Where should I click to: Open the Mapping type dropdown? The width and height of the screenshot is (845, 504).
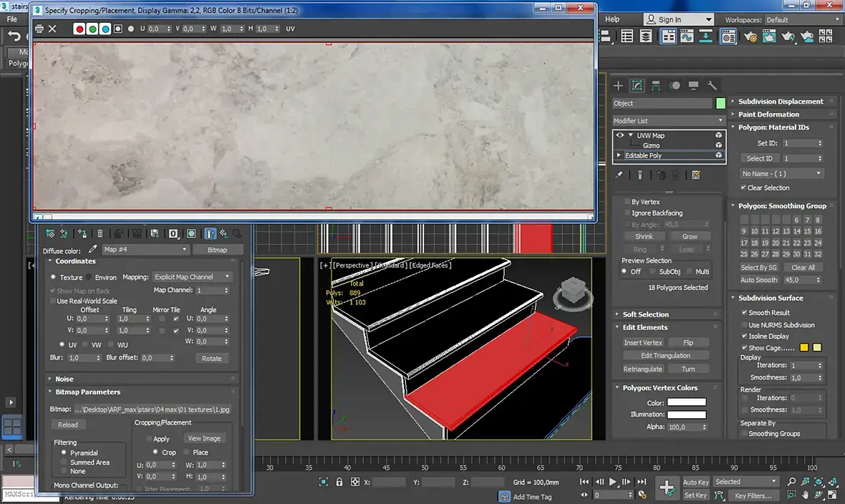(192, 277)
